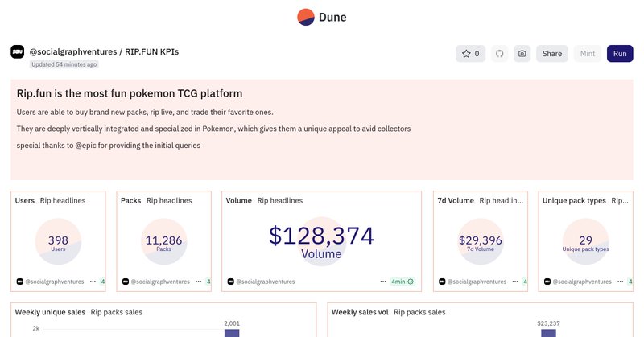Click the 398 Users counter value
644x337 pixels.
[58, 240]
